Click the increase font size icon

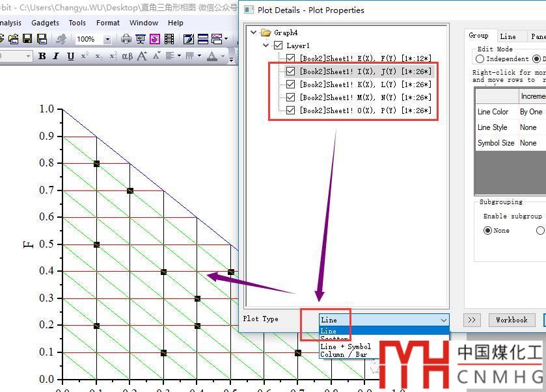point(142,56)
